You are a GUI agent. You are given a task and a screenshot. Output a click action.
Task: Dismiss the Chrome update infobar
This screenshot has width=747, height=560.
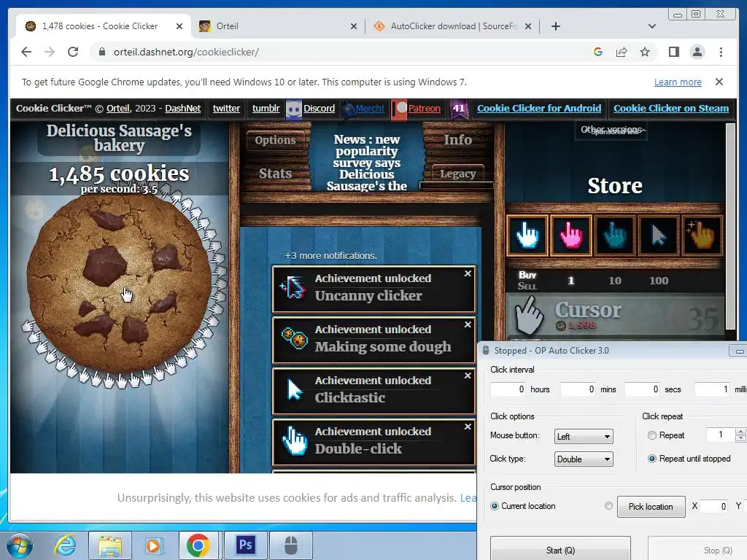point(719,82)
